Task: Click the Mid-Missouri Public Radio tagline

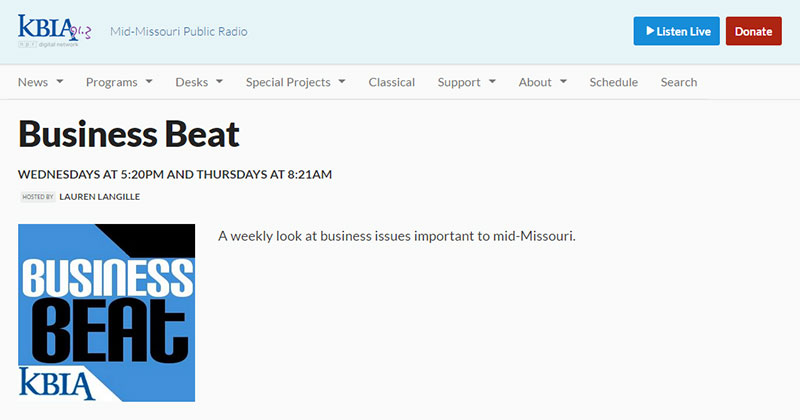Action: click(x=178, y=31)
